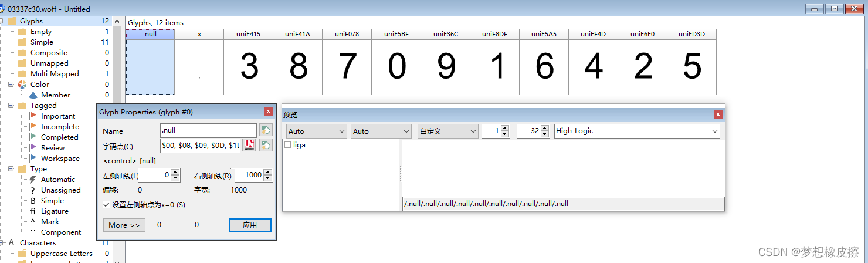Open the Unmapped glyphs folder icon

[x=22, y=63]
